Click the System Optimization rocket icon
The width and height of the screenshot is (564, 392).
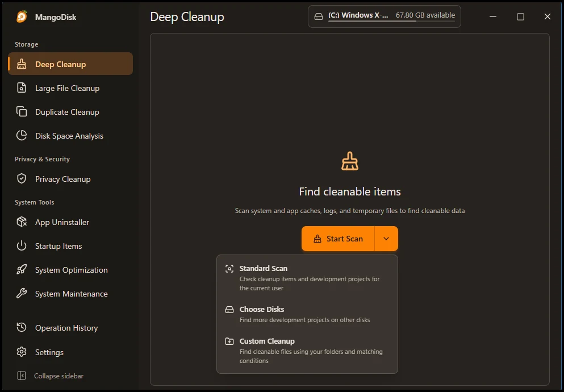[22, 269]
